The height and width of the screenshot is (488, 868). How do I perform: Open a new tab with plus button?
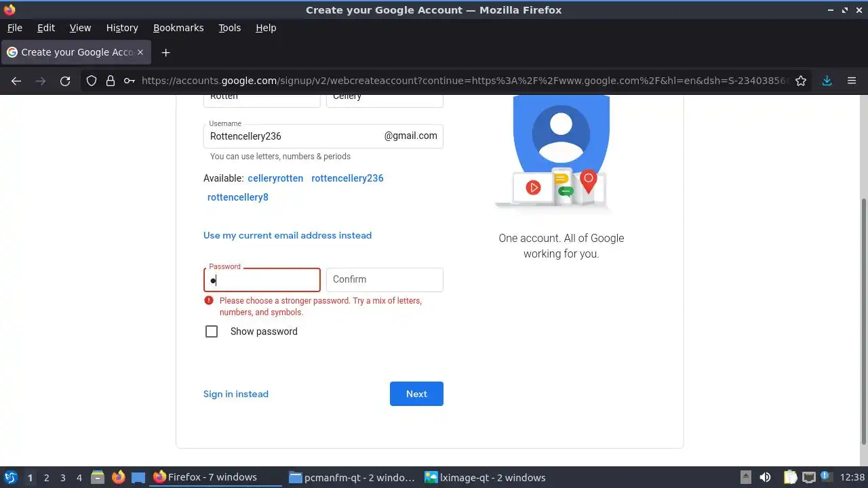click(x=165, y=52)
